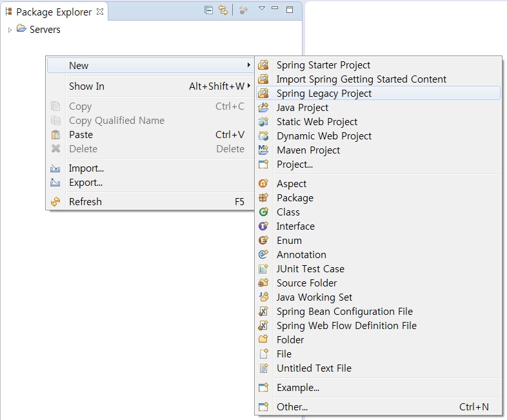Click the Spring Starter Project icon

[x=263, y=65]
